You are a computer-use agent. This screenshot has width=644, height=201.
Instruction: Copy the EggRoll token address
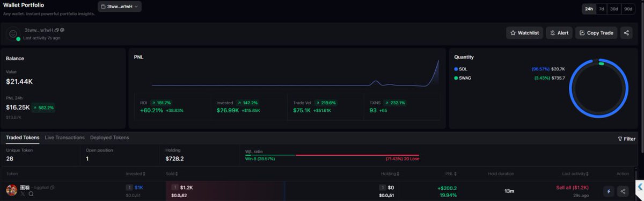click(x=52, y=187)
